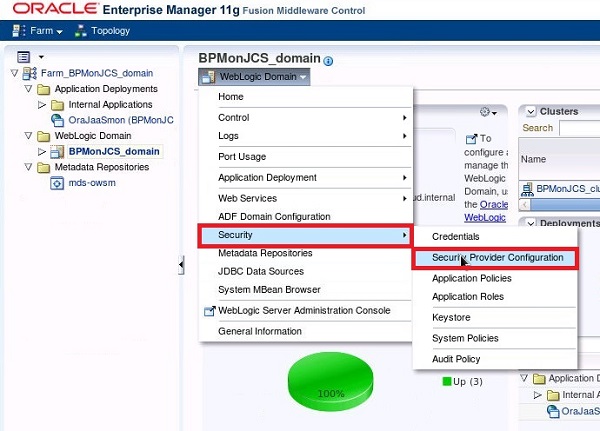600x431 pixels.
Task: Collapse the Farm_BPMonJCS_domain tree node
Action: coord(15,73)
